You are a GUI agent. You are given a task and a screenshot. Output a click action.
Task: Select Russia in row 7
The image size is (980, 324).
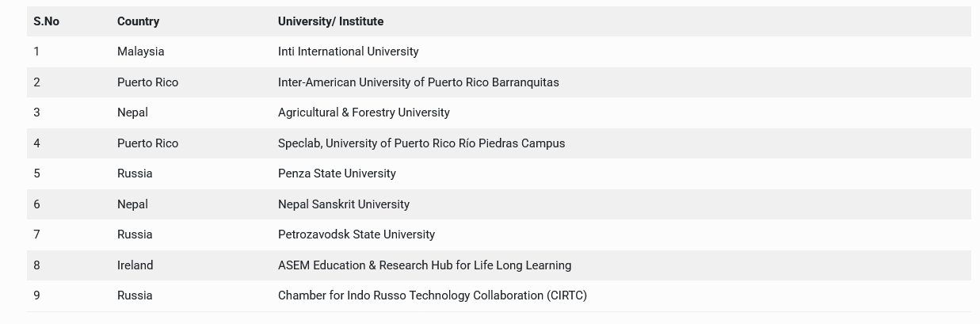click(x=135, y=234)
